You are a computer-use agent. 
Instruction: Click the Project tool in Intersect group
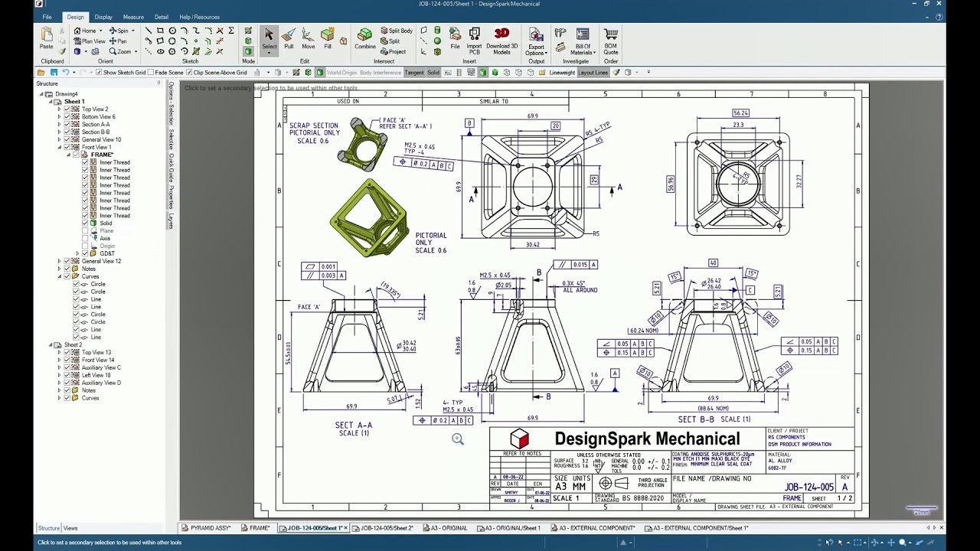point(394,52)
